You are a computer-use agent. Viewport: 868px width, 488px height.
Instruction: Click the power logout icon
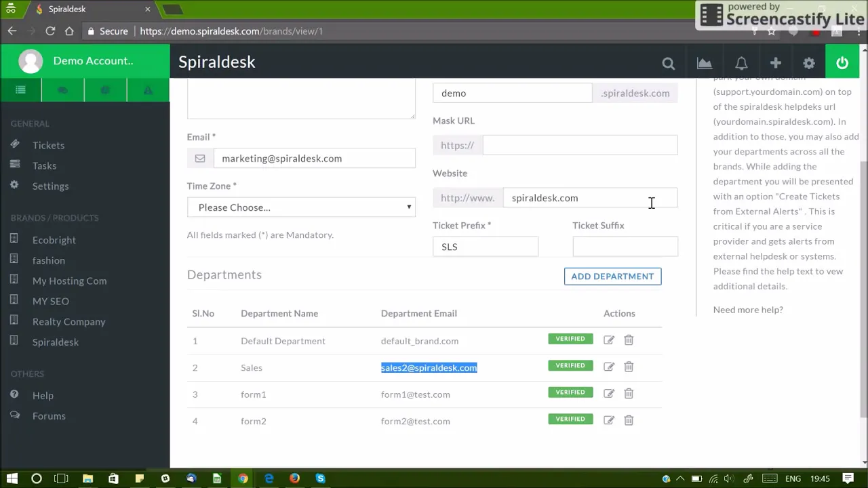pos(842,63)
